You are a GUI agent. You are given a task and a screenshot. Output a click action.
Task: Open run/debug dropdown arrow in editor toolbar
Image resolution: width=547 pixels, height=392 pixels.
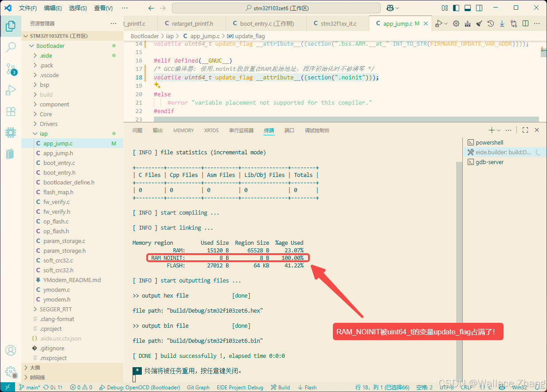coord(446,24)
